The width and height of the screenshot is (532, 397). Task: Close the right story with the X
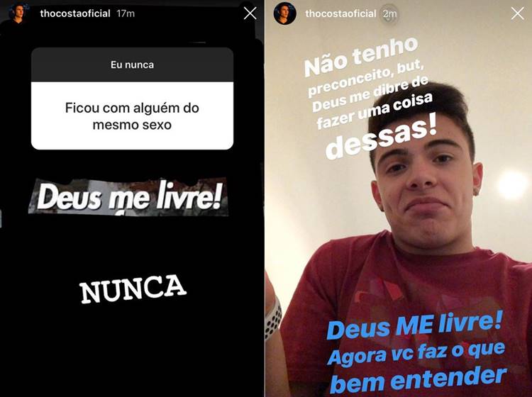click(x=517, y=13)
